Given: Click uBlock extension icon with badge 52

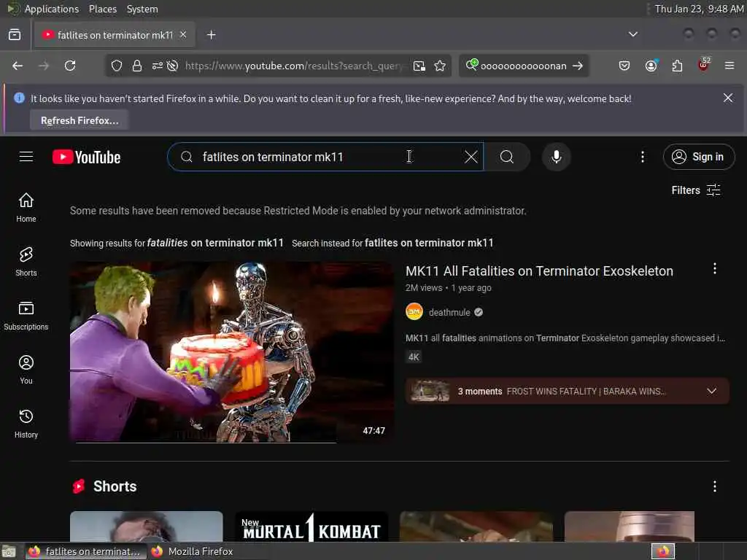Looking at the screenshot, I should point(703,65).
